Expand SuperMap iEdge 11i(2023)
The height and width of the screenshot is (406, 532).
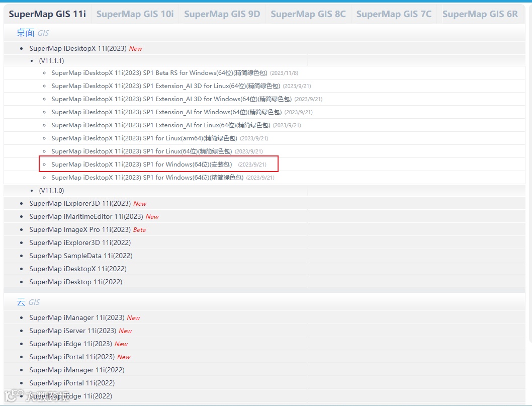click(x=70, y=344)
